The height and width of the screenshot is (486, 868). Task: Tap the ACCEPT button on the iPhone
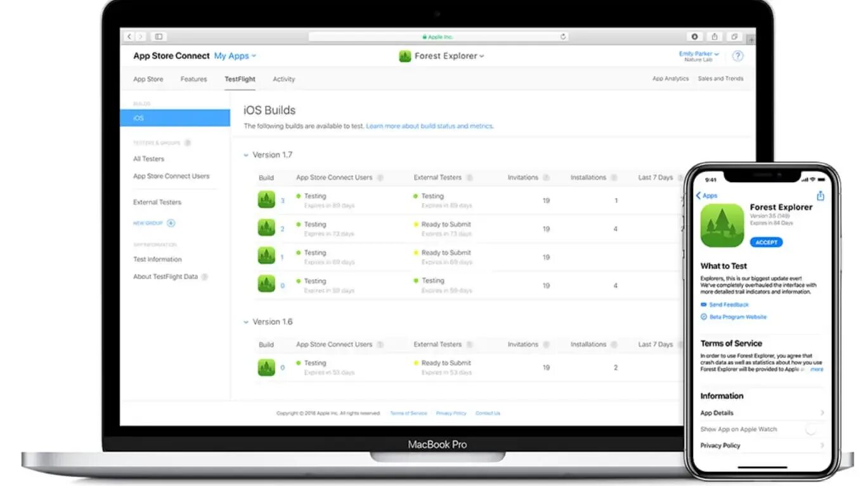766,242
